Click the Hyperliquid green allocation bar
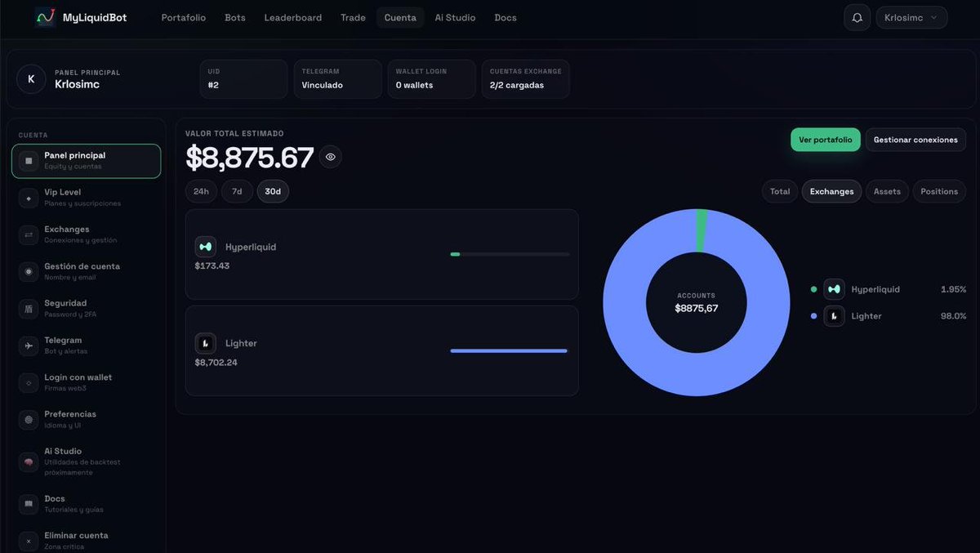The image size is (980, 553). click(x=455, y=254)
